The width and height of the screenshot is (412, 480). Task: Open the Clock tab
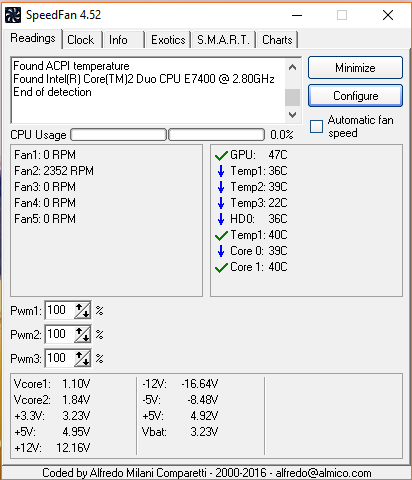pyautogui.click(x=81, y=40)
